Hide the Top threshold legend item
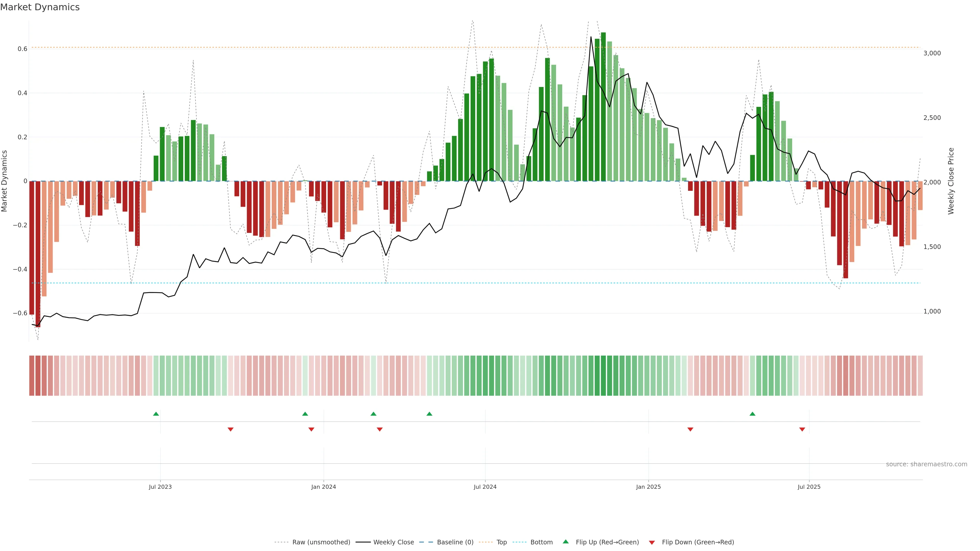Screen dimensions: 980x551 coord(501,542)
